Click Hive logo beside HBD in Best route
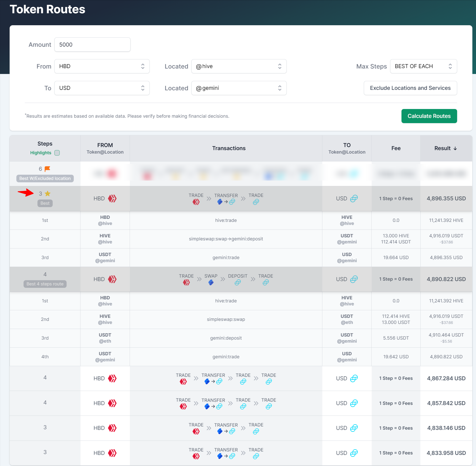 pyautogui.click(x=112, y=198)
